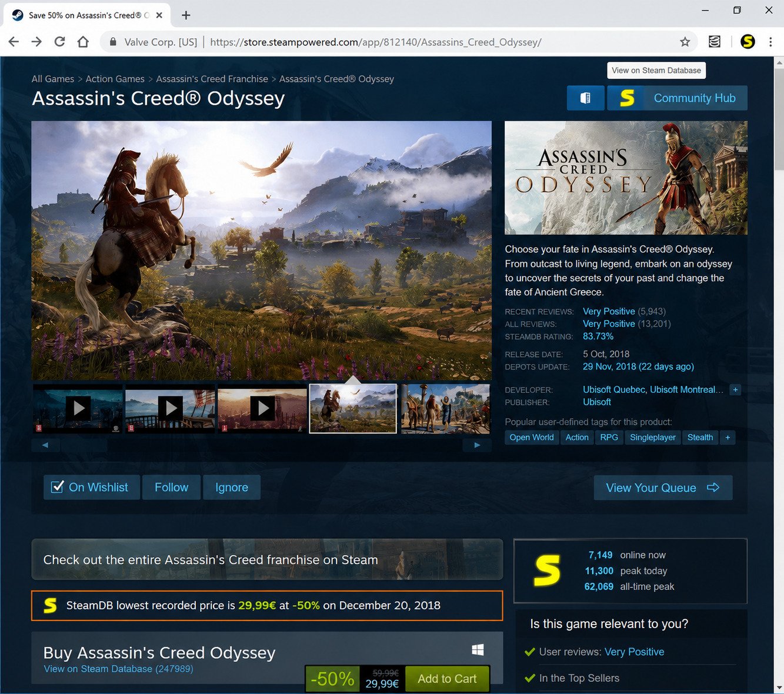Click the SteamDB logo in player stats box
784x694 pixels.
tap(547, 571)
